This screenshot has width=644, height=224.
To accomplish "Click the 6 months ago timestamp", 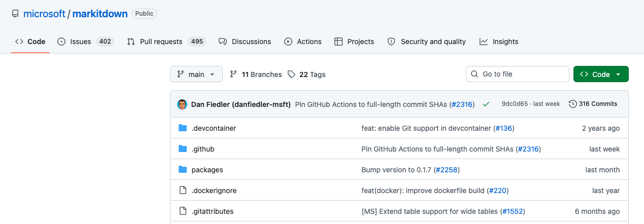I will [x=597, y=211].
